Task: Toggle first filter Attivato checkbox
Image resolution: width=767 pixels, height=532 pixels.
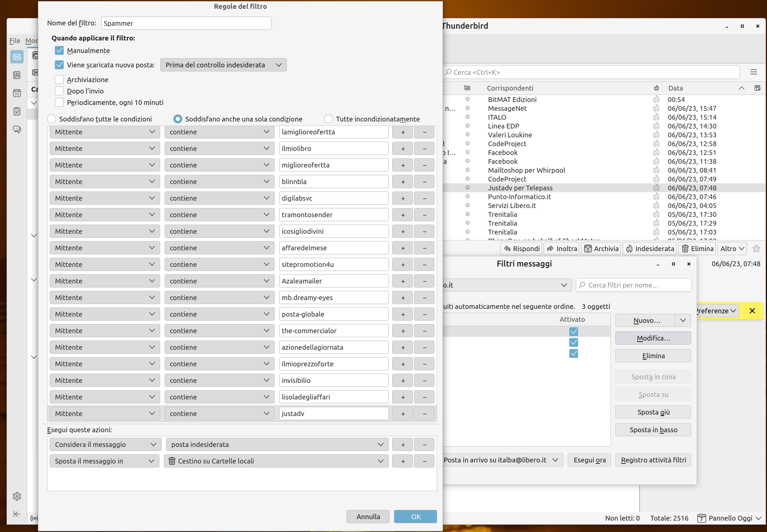Action: pos(573,331)
